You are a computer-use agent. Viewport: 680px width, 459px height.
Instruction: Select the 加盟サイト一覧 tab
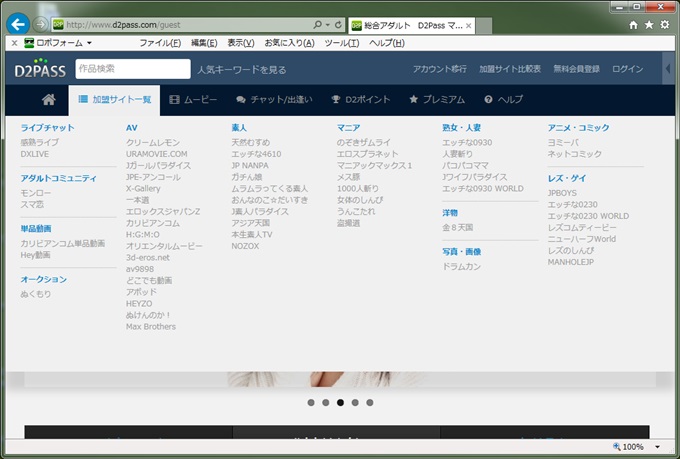tap(114, 100)
